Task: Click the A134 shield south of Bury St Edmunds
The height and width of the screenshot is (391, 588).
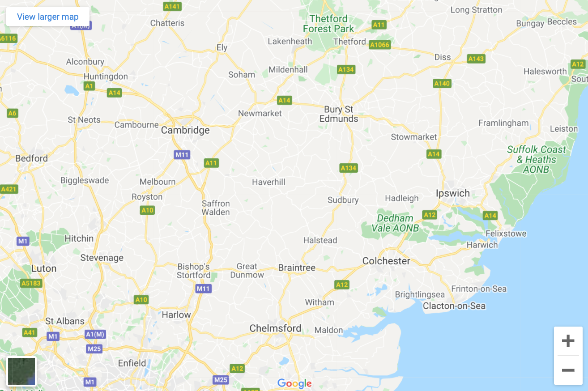Action: (x=348, y=168)
